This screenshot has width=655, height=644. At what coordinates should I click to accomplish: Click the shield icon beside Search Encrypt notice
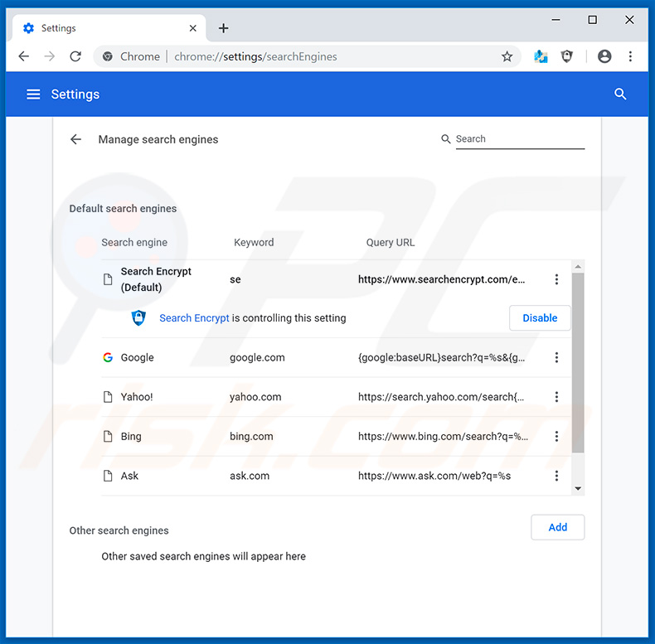(138, 318)
